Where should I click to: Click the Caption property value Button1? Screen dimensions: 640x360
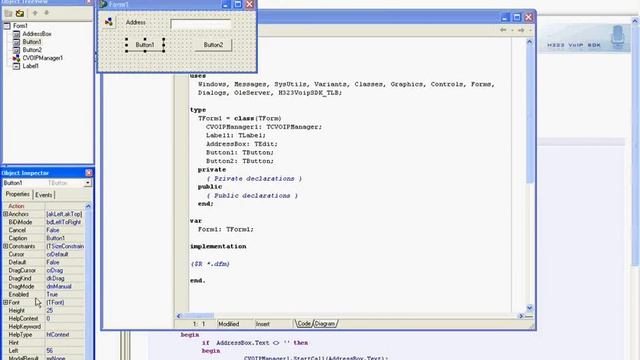(x=65, y=238)
